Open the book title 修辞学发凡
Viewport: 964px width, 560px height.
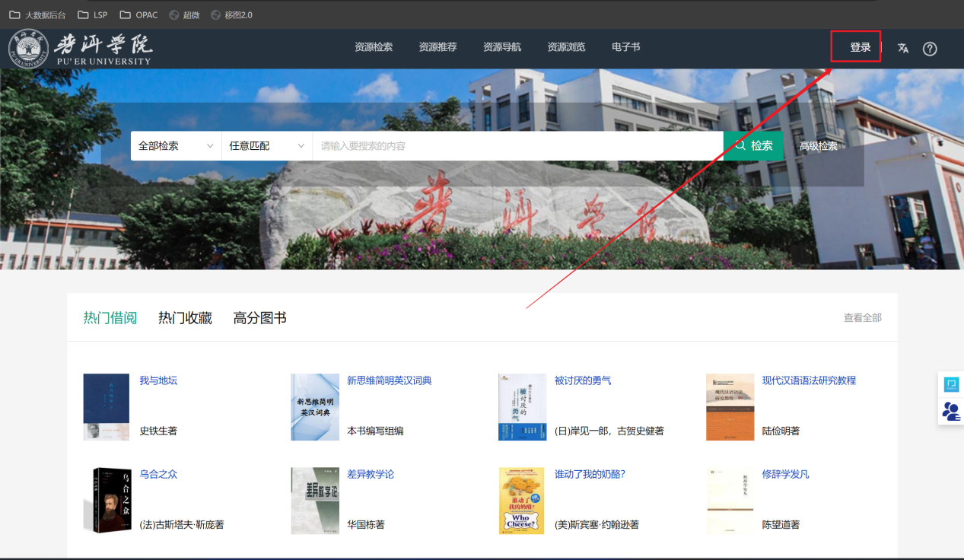[x=786, y=474]
